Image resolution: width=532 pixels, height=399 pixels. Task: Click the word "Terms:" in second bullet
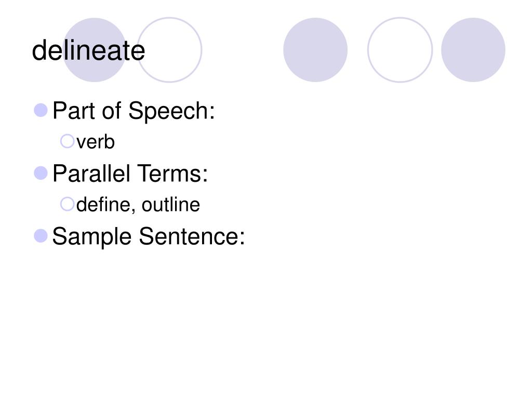click(172, 174)
